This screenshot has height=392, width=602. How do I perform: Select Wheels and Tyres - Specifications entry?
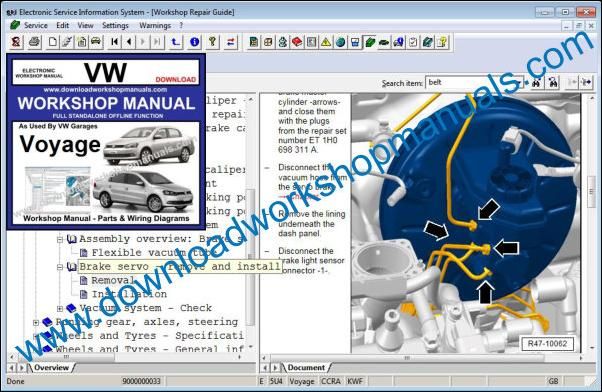click(150, 336)
